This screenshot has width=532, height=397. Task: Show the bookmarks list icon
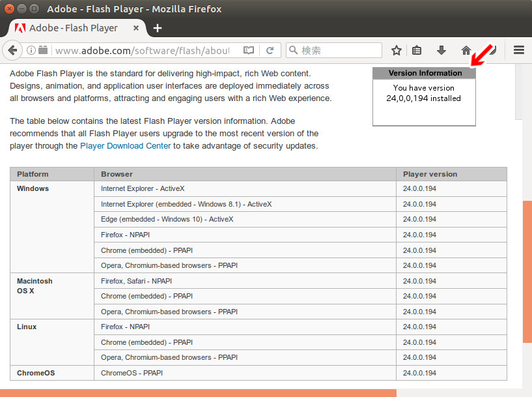point(417,50)
